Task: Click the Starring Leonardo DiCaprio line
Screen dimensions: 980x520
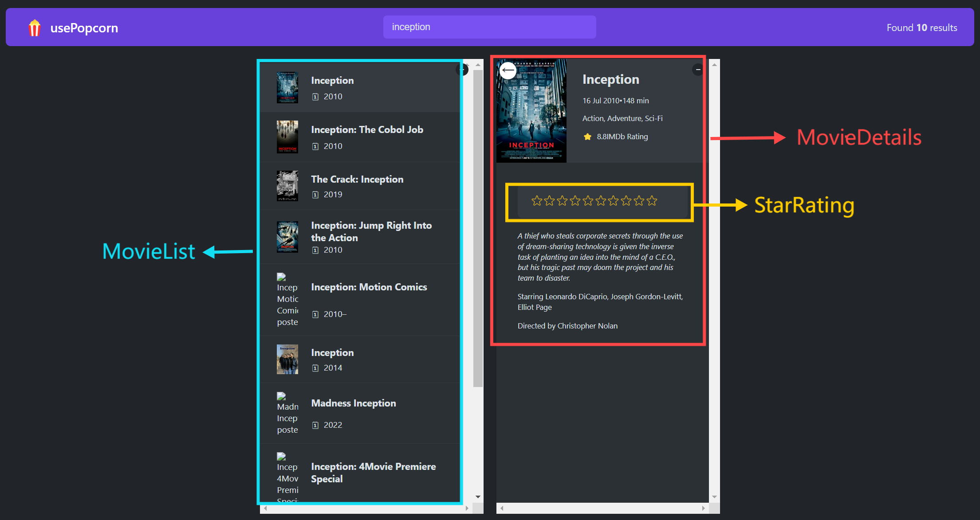Action: (x=600, y=302)
